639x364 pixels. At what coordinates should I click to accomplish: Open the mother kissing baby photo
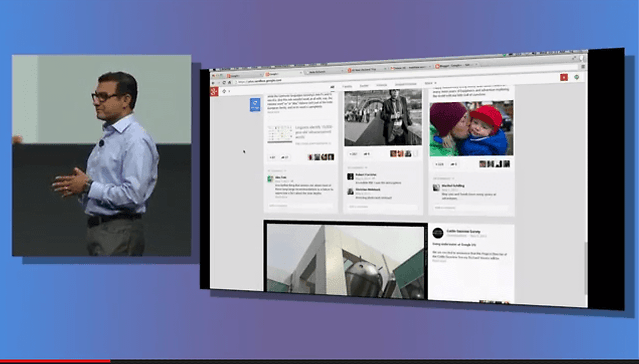tap(472, 128)
